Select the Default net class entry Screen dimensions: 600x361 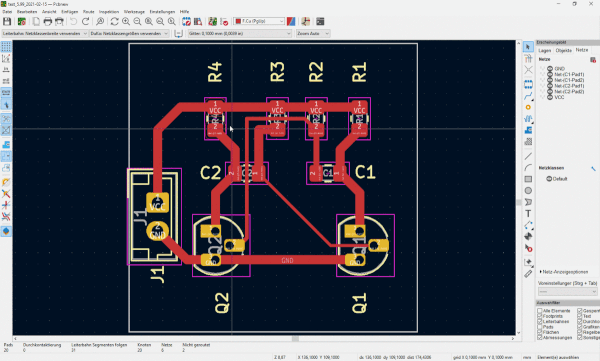tap(557, 179)
